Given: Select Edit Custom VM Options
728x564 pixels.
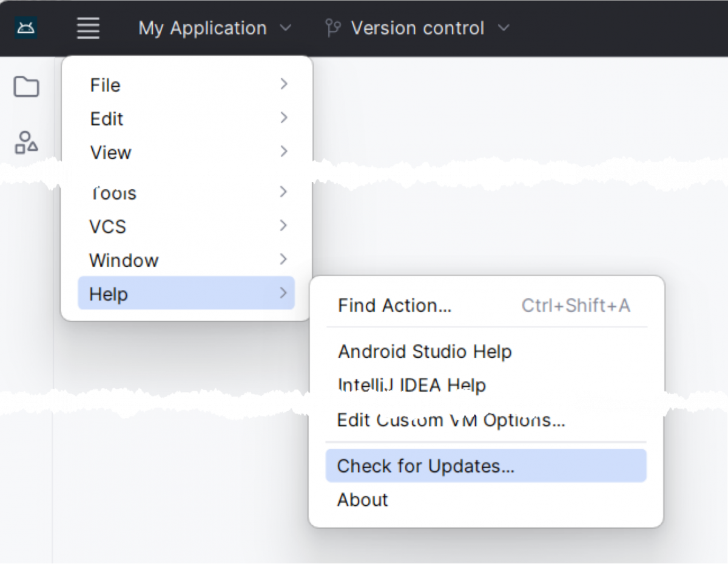Looking at the screenshot, I should pos(450,420).
